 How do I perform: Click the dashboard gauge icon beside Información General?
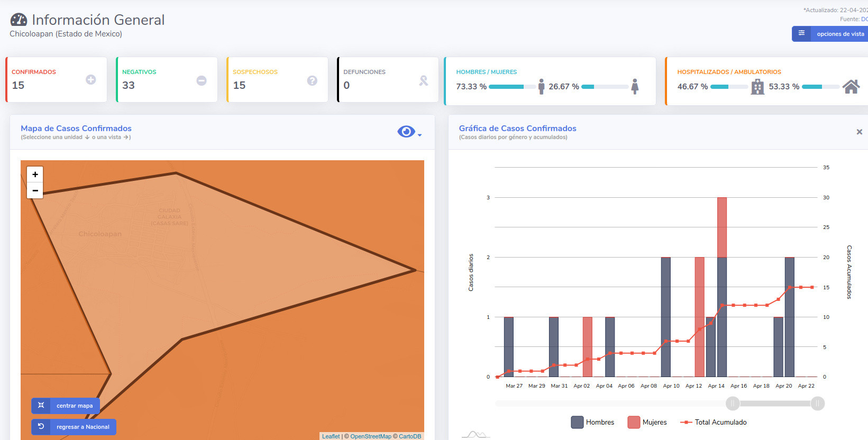19,20
